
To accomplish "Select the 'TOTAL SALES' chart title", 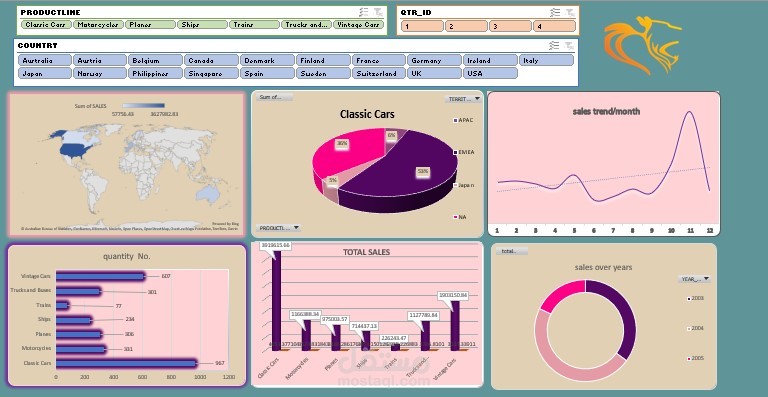I will pyautogui.click(x=366, y=252).
